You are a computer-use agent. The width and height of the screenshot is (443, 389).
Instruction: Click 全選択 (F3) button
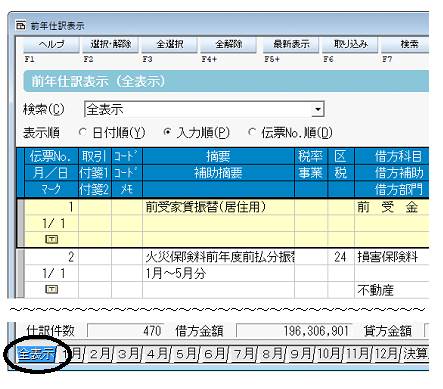pos(170,45)
